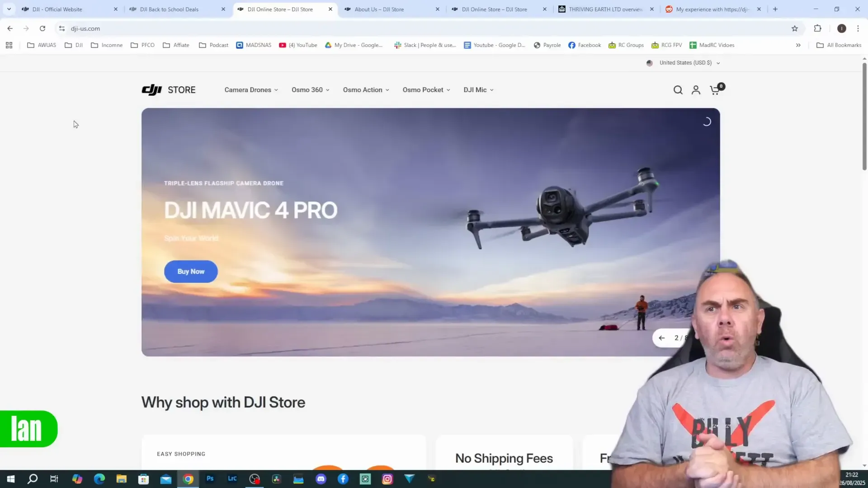Image resolution: width=868 pixels, height=488 pixels.
Task: Open Facebook app from the taskbar
Action: [x=343, y=479]
